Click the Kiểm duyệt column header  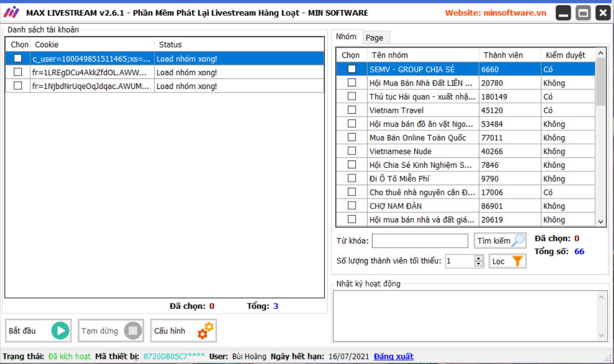[565, 55]
